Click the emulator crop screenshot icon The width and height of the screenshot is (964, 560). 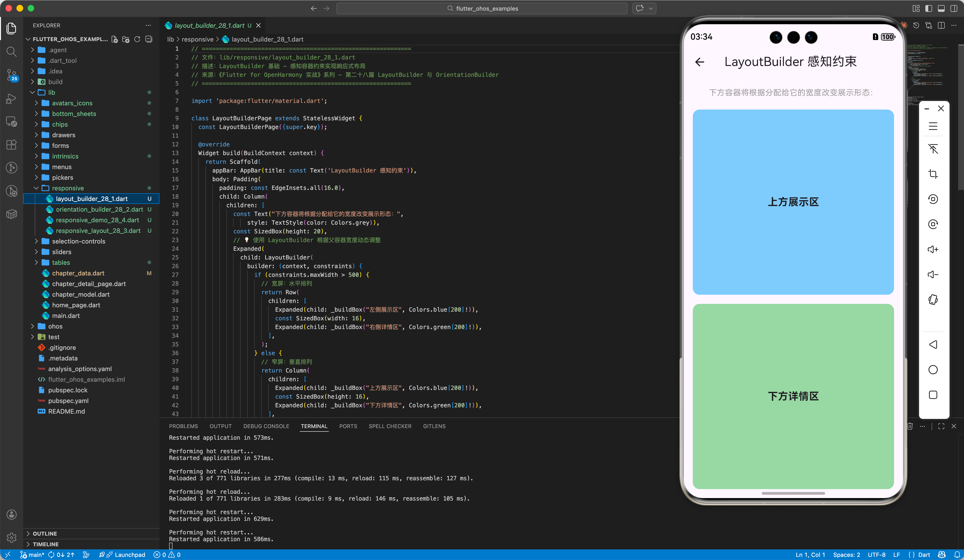point(933,174)
